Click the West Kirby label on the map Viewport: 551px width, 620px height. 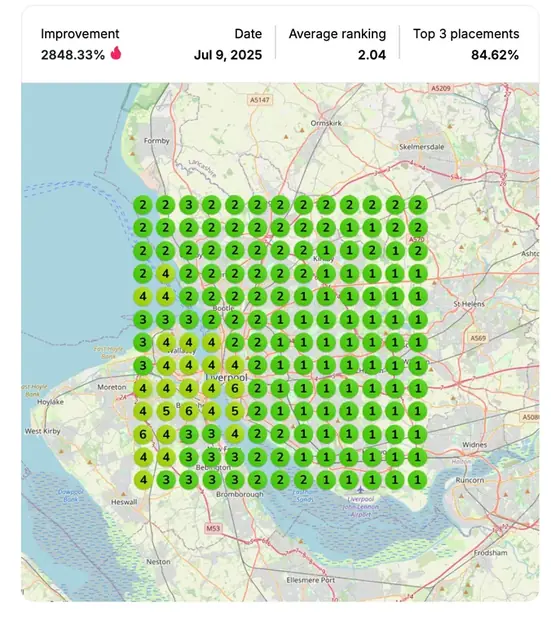point(42,431)
